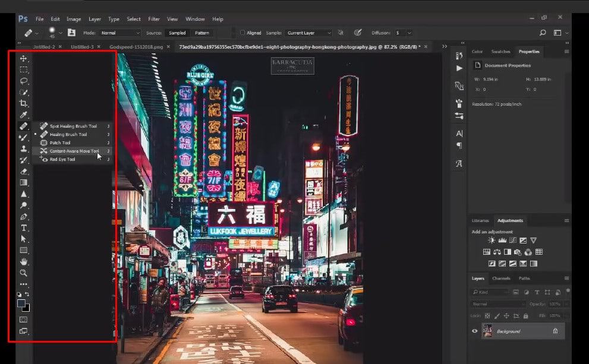The width and height of the screenshot is (589, 364).
Task: Open the tool preset picker arrow
Action: pyautogui.click(x=36, y=33)
